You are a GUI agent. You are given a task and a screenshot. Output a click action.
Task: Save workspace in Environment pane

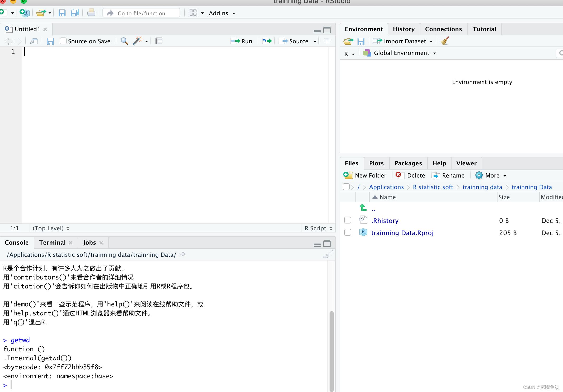[x=361, y=41]
